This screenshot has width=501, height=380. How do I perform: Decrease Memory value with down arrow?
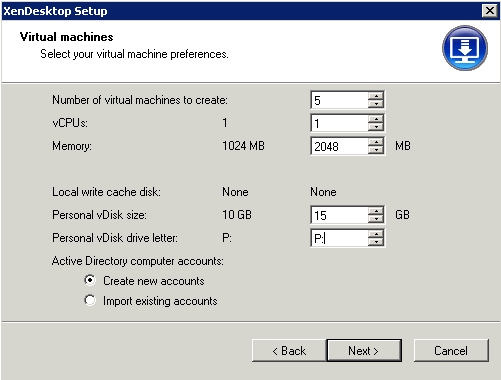(376, 150)
